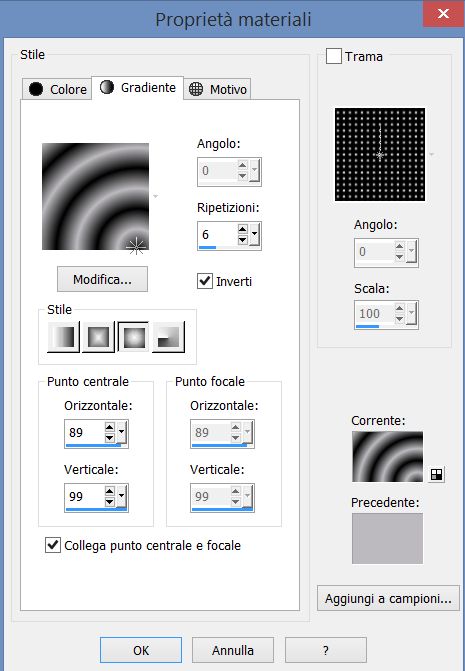The image size is (465, 671).
Task: Open the Ripetizioni slider dropdown
Action: coord(255,234)
